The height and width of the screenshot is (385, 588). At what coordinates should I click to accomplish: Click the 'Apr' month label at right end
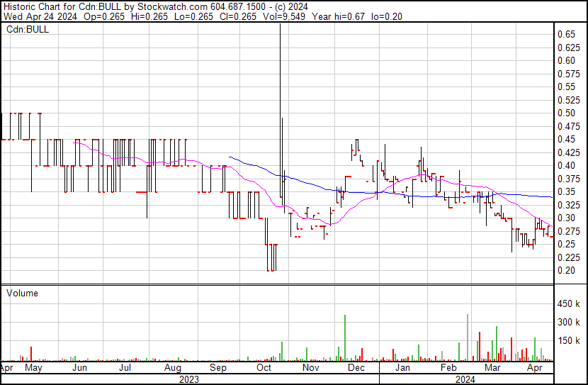pyautogui.click(x=534, y=368)
